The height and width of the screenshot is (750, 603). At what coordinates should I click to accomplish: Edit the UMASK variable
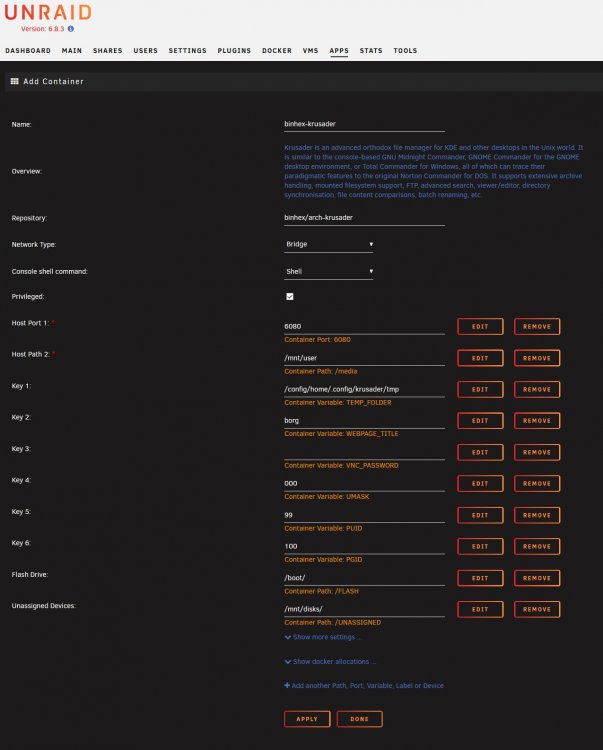pyautogui.click(x=480, y=484)
